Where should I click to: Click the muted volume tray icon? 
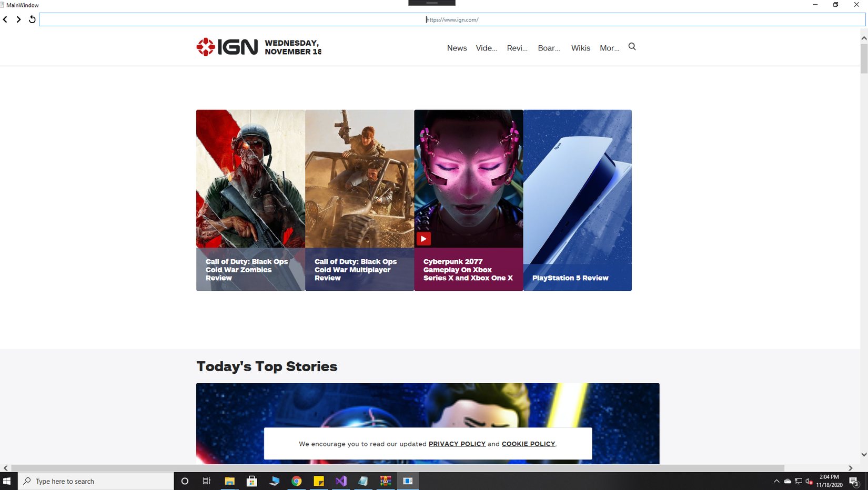pyautogui.click(x=810, y=481)
